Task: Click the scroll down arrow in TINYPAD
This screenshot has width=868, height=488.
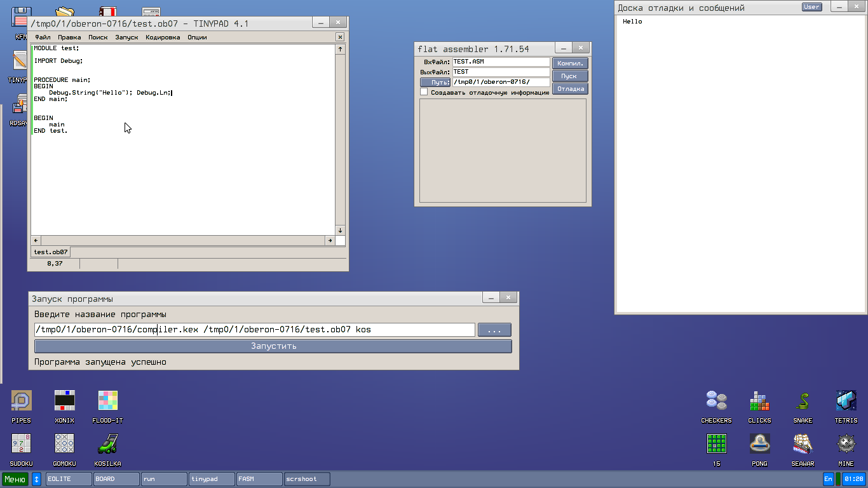Action: pyautogui.click(x=340, y=230)
